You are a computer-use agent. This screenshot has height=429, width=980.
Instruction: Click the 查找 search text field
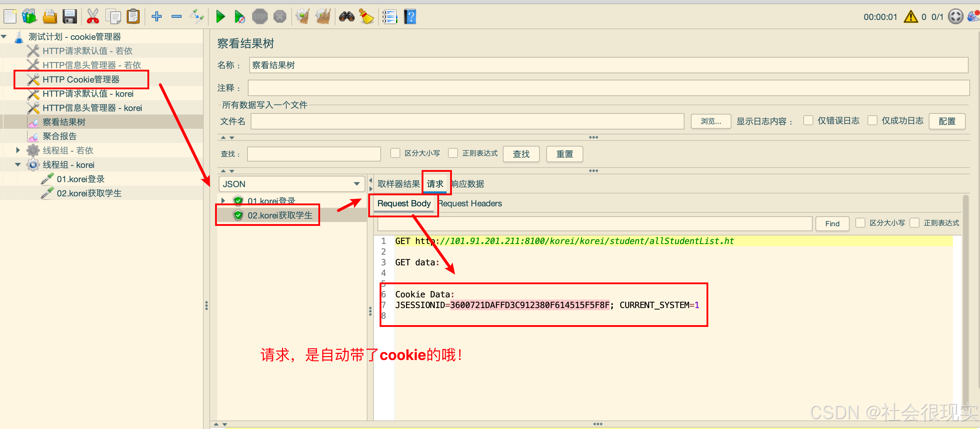tap(314, 154)
